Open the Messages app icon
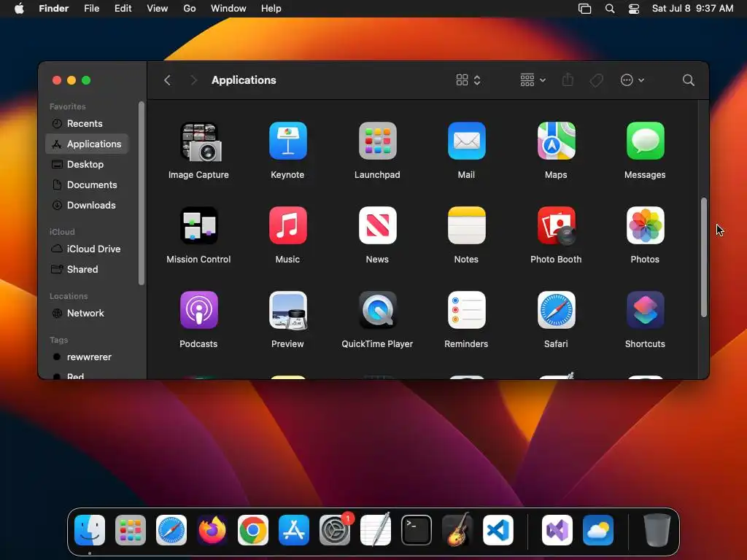The width and height of the screenshot is (747, 560). (x=645, y=141)
